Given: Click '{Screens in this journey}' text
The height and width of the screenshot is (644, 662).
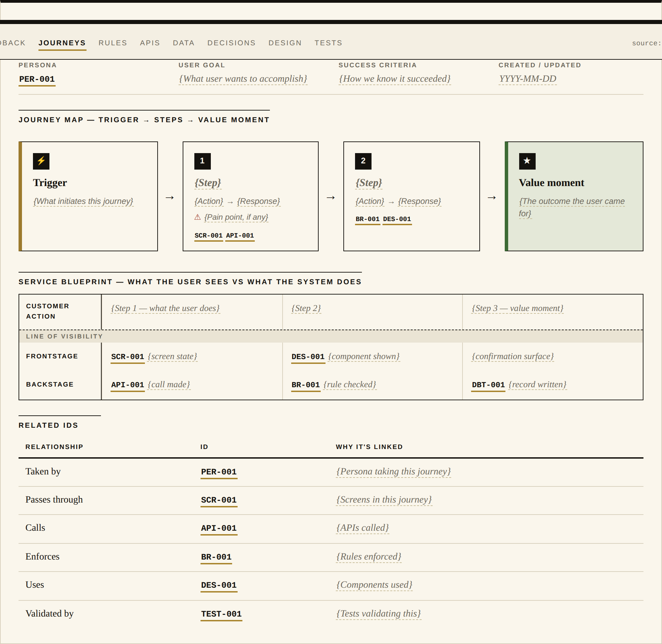Looking at the screenshot, I should (384, 500).
